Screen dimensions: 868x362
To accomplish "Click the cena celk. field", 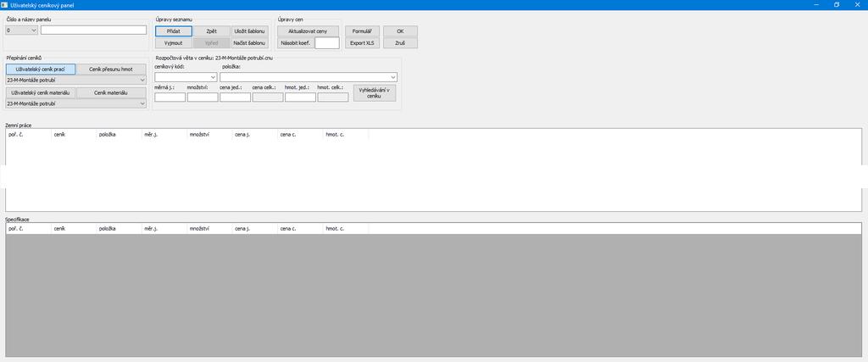I will coord(268,97).
